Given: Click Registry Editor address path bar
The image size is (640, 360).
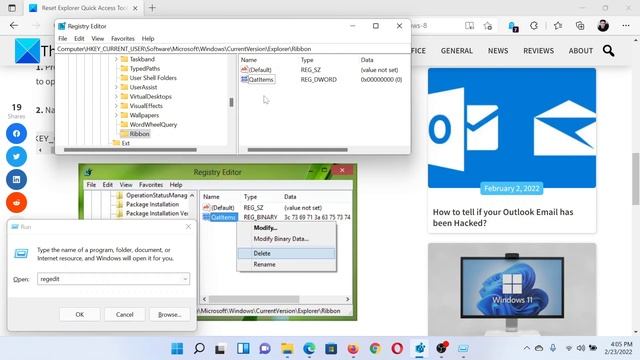Looking at the screenshot, I should coord(233,49).
